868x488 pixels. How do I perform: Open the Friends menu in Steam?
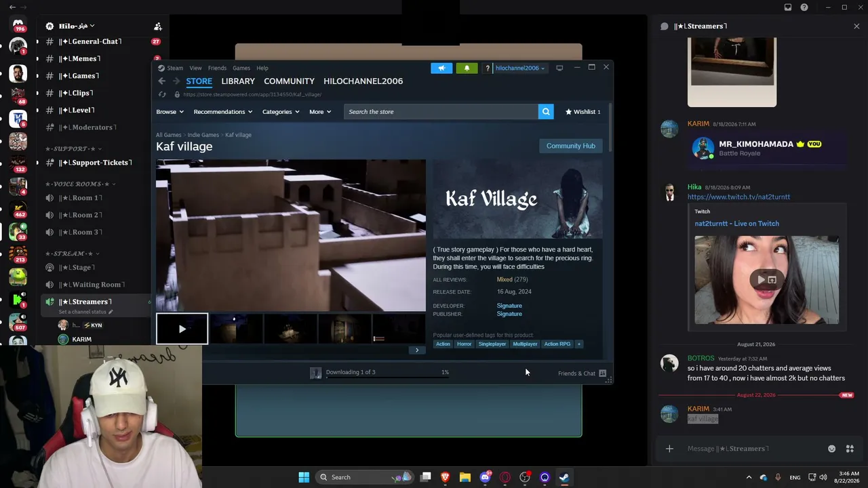[x=217, y=68]
